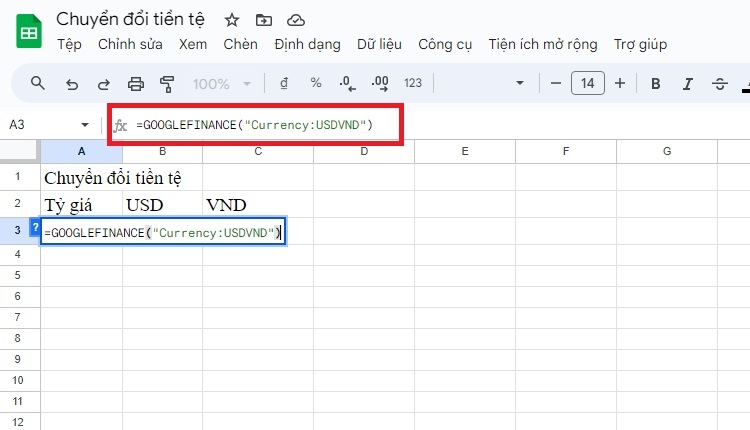Screen dimensions: 750x430
Task: Click font size field showing 14
Action: (587, 83)
